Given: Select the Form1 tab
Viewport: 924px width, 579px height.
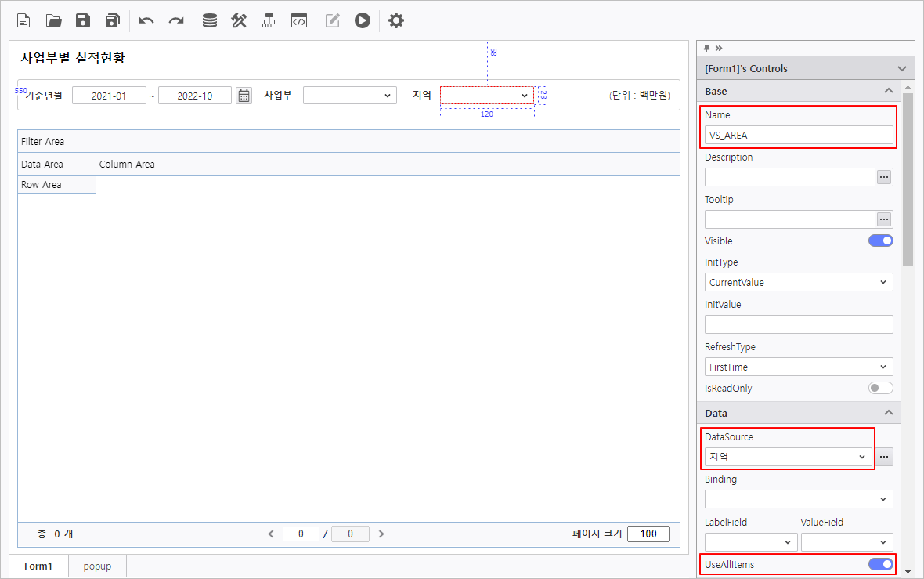Looking at the screenshot, I should (x=38, y=566).
